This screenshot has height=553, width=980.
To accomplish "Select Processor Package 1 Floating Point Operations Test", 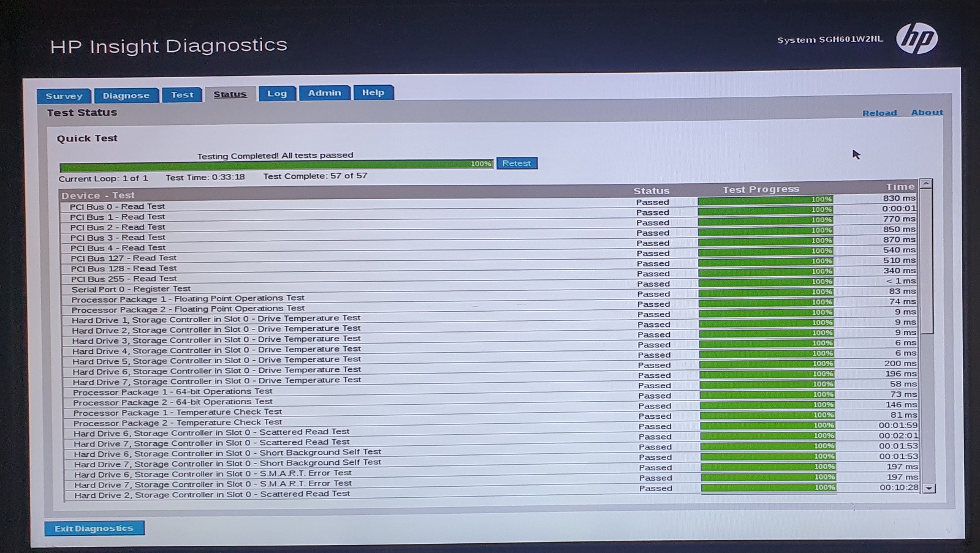I will [x=489, y=296].
